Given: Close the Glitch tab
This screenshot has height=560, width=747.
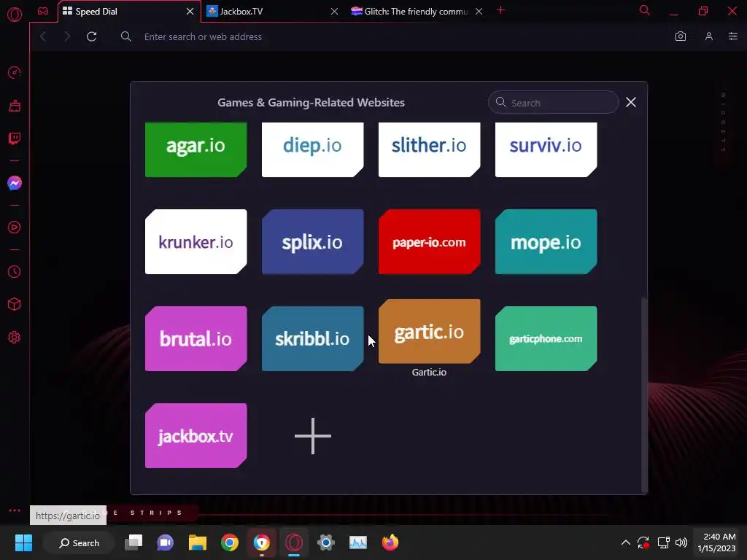Looking at the screenshot, I should pos(479,12).
